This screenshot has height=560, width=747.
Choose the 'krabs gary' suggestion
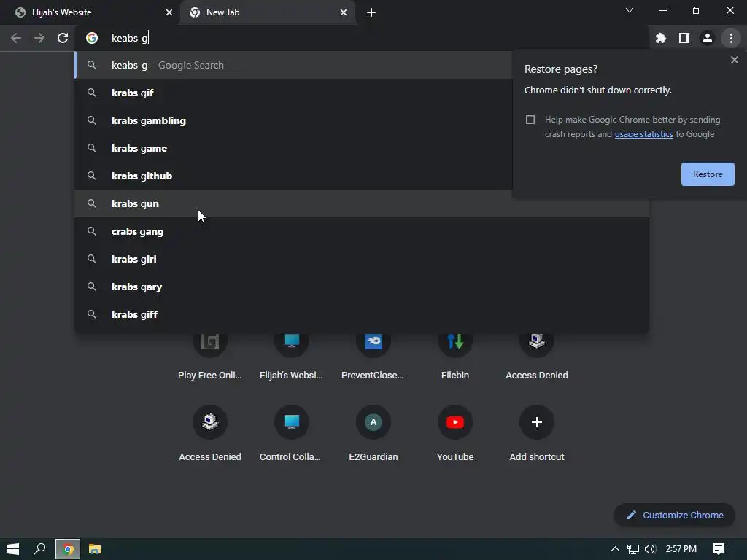click(362, 287)
